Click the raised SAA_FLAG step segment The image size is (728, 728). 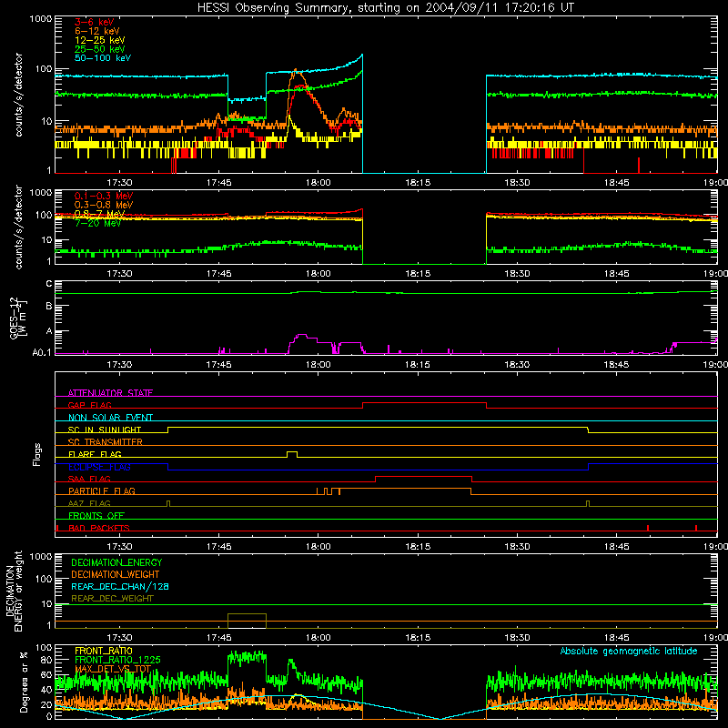coord(423,477)
